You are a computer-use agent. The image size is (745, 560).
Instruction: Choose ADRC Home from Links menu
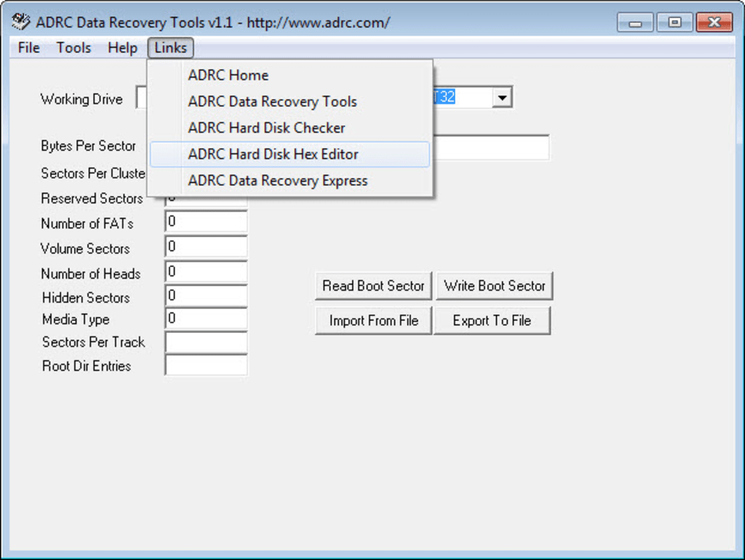[289, 75]
